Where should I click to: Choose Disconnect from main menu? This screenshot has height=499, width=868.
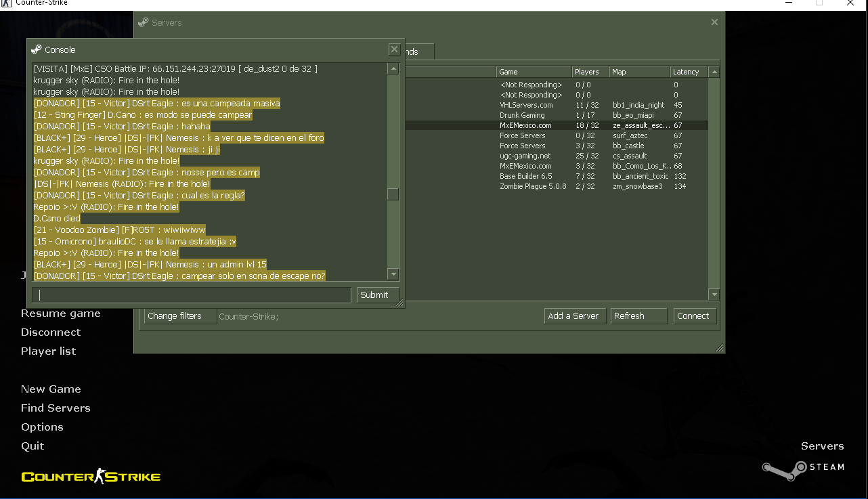point(51,332)
